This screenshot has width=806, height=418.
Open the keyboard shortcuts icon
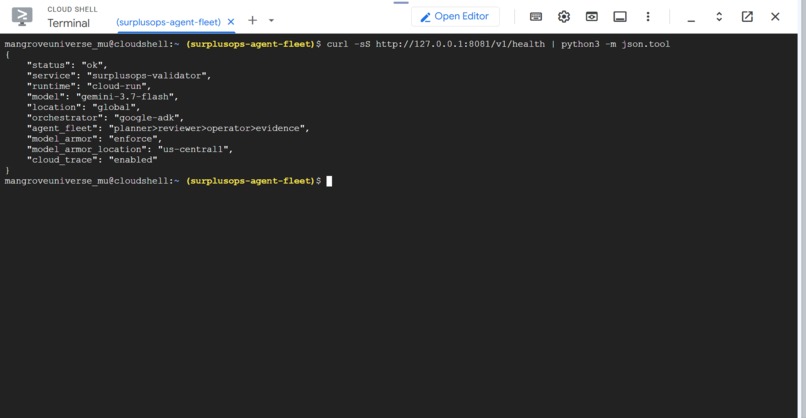536,16
